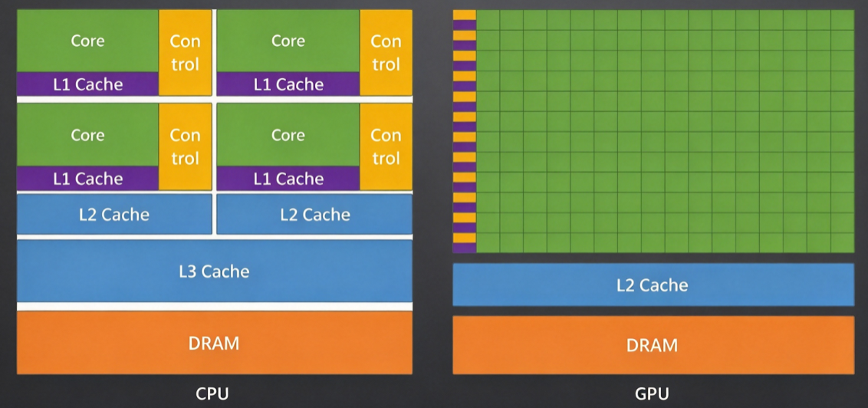The height and width of the screenshot is (408, 868).
Task: Click the bottom-left Control block
Action: pos(185,146)
